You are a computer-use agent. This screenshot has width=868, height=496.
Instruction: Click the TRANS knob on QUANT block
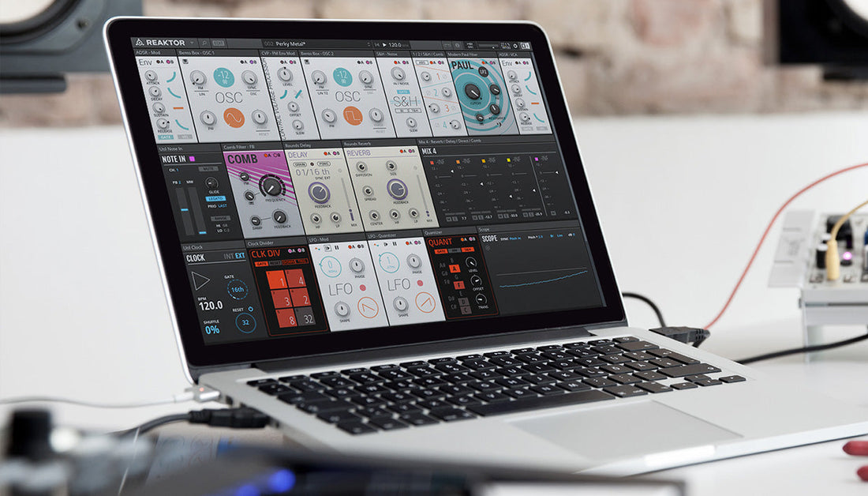(x=480, y=300)
